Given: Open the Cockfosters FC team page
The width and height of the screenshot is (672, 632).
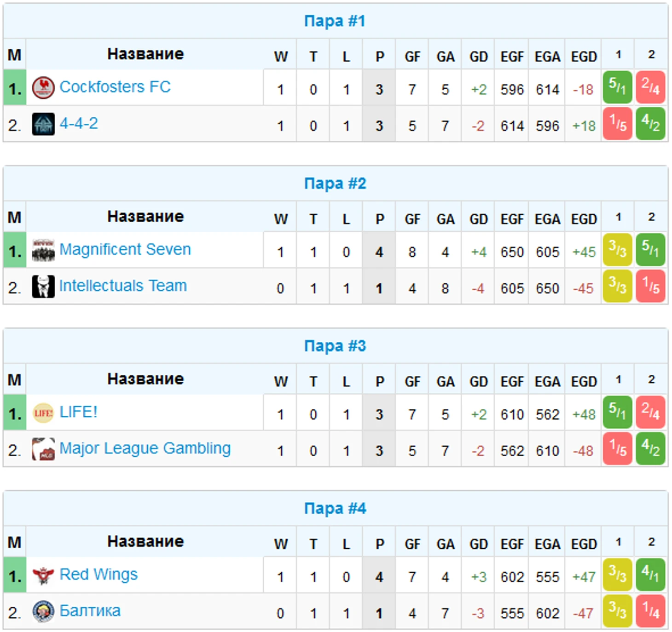Looking at the screenshot, I should (x=115, y=87).
